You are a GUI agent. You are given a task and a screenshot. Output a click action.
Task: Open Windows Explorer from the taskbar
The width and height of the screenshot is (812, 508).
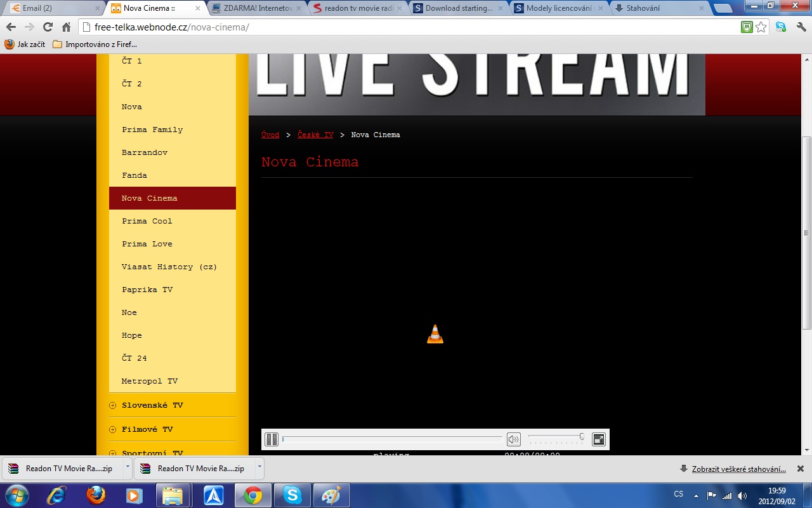173,495
